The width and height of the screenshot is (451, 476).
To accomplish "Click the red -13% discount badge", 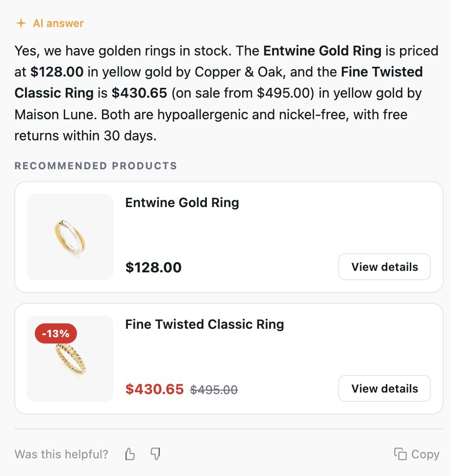I will 56,334.
